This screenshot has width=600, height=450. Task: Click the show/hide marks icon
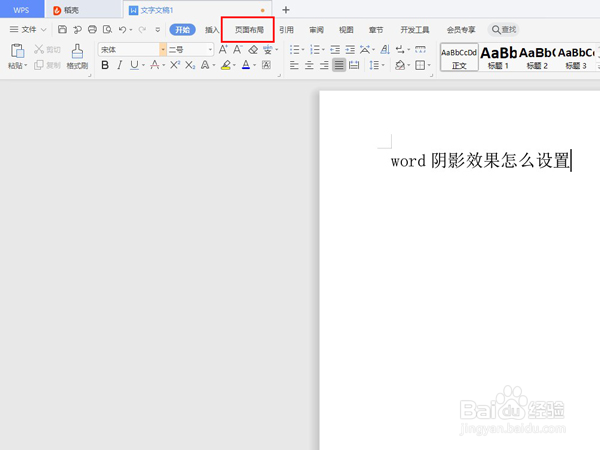coord(400,49)
